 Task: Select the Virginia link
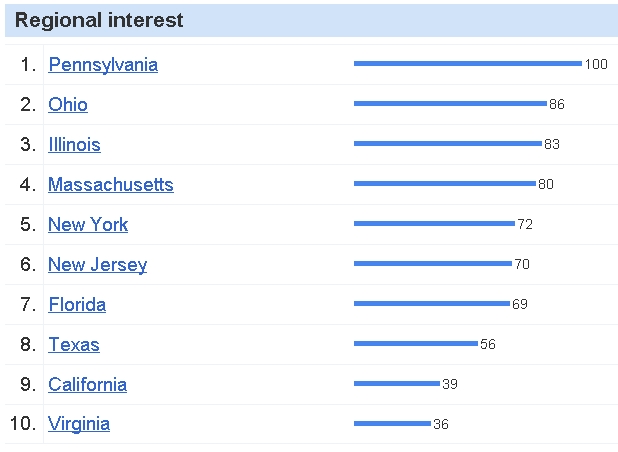click(x=79, y=424)
